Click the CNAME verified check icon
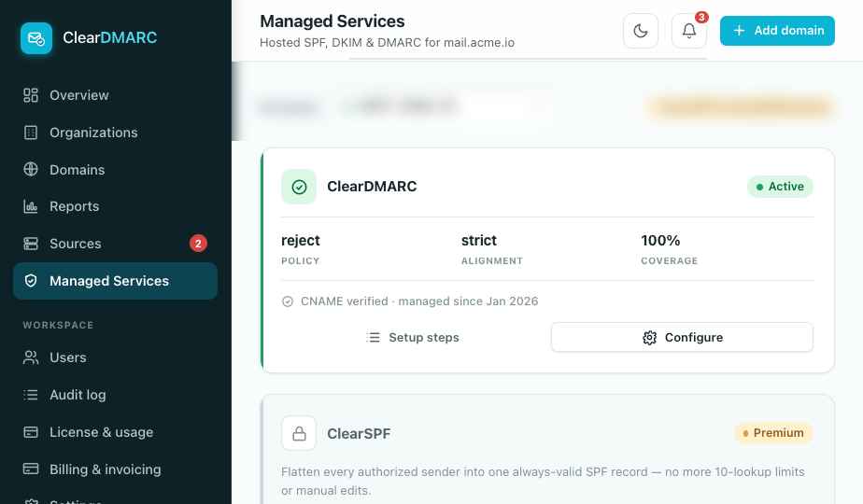The image size is (863, 504). [288, 301]
